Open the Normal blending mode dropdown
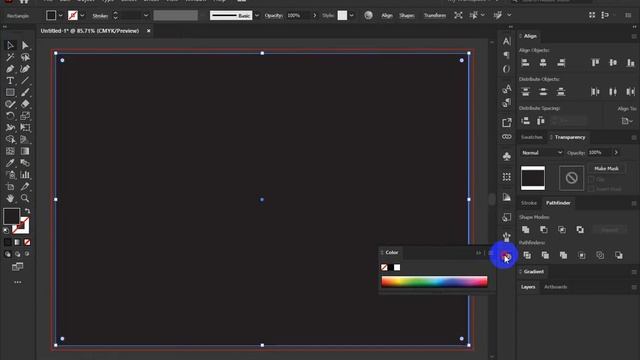 click(x=542, y=153)
